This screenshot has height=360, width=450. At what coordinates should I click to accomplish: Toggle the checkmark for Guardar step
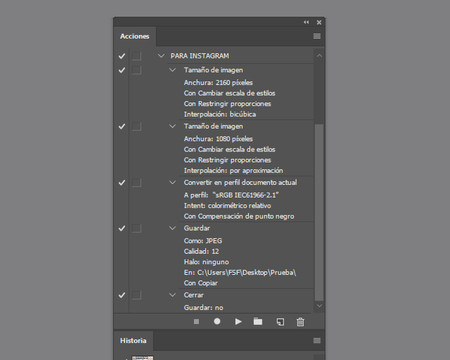tap(122, 228)
